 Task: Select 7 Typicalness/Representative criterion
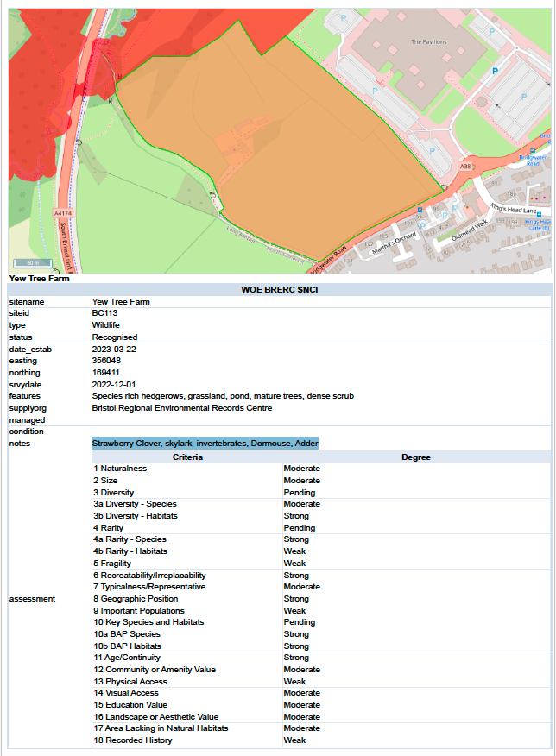click(x=149, y=587)
